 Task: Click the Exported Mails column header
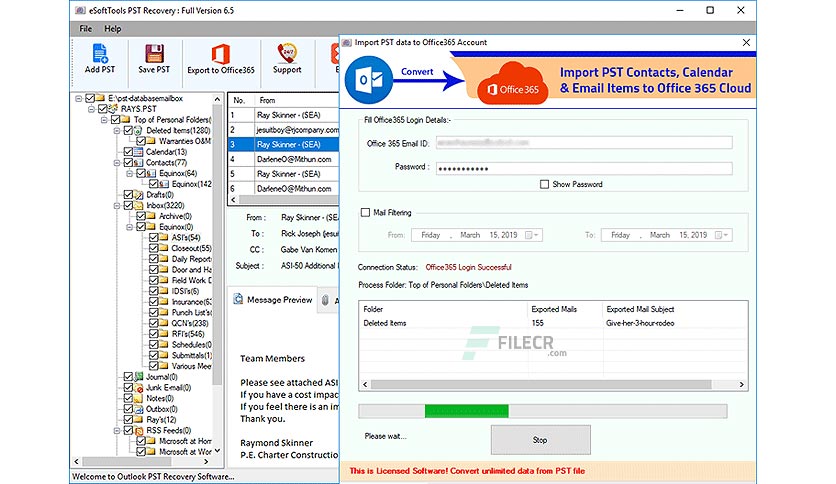pyautogui.click(x=565, y=309)
